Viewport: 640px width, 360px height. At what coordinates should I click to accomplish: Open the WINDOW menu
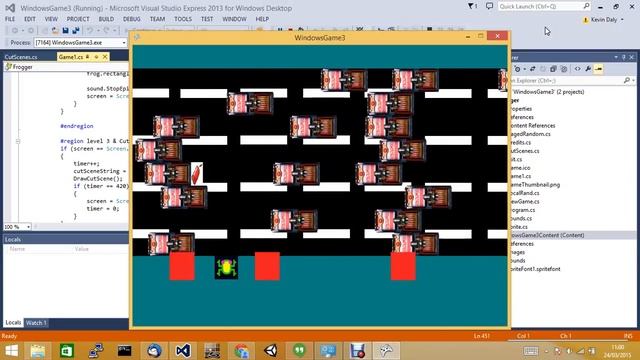[234, 19]
